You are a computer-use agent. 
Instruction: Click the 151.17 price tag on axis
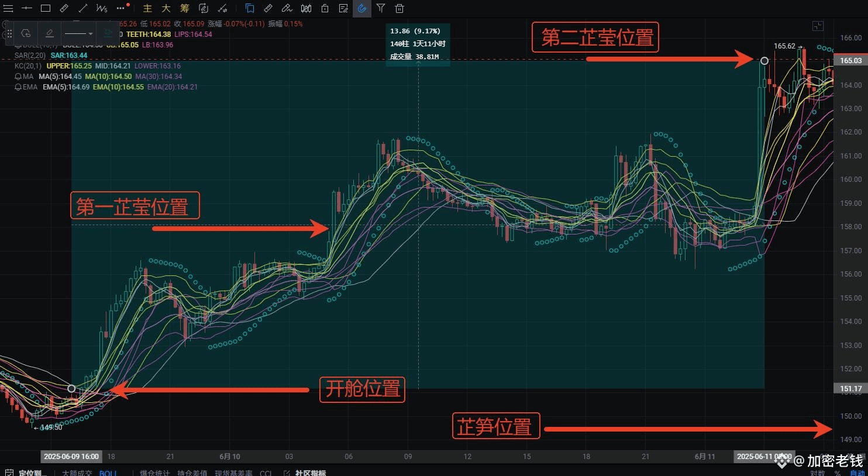pos(850,388)
